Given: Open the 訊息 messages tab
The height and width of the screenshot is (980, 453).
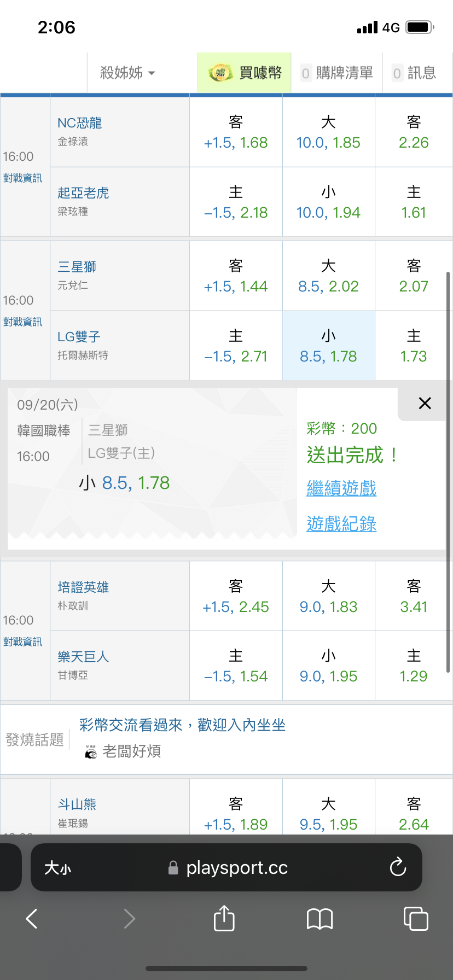Looking at the screenshot, I should [414, 73].
